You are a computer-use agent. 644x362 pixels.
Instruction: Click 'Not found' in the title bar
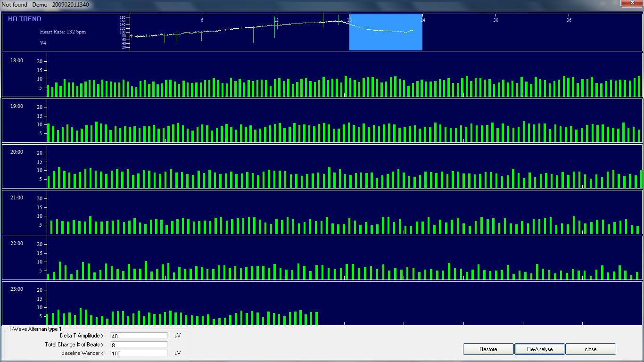click(15, 4)
